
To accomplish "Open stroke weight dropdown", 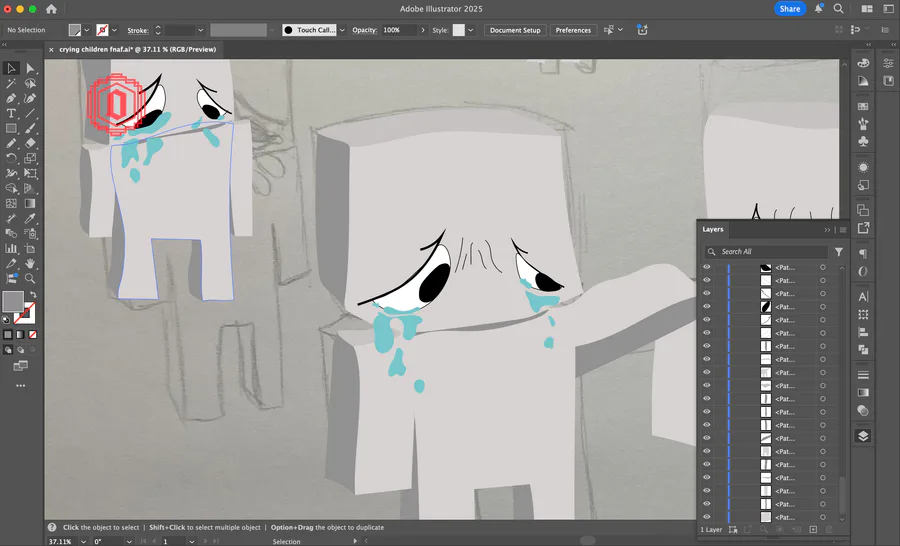I will click(x=200, y=30).
